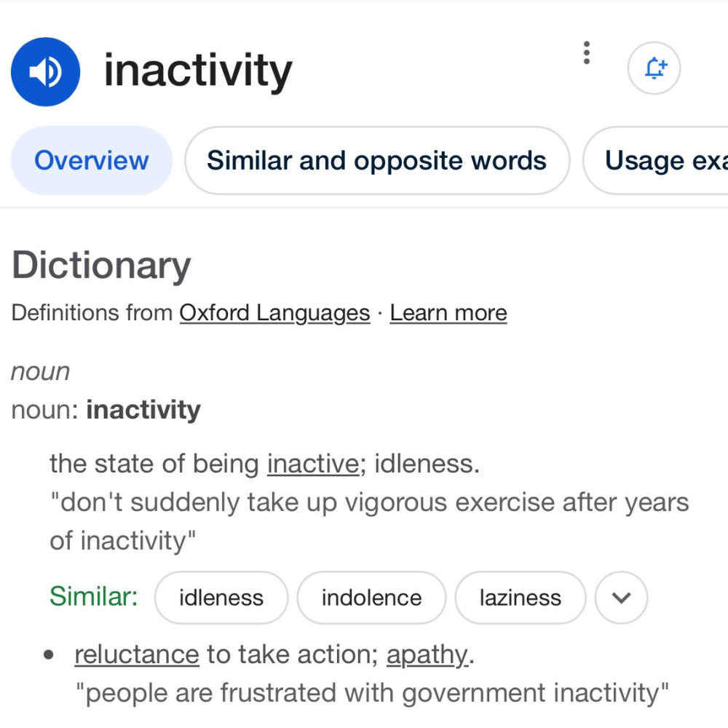Follow the Learn more link
Image resolution: width=728 pixels, height=728 pixels.
pos(448,313)
